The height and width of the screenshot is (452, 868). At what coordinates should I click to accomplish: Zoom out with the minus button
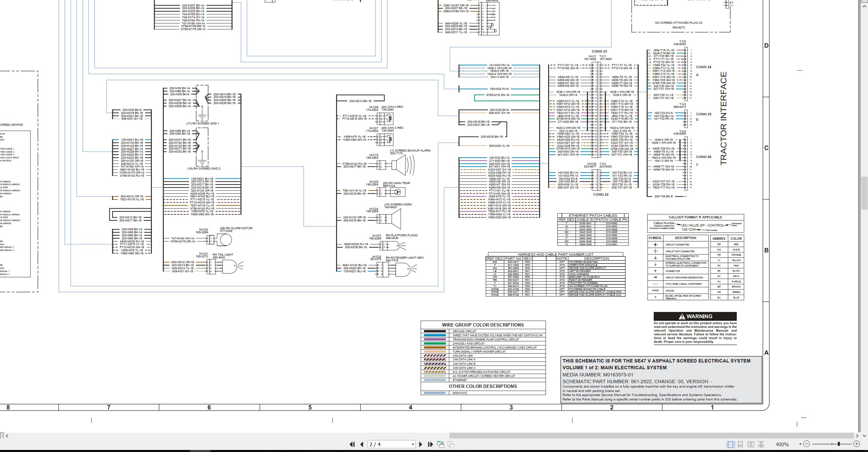click(x=807, y=444)
